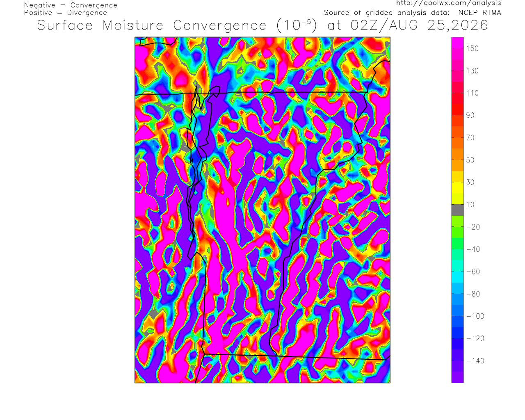525x420 pixels.
Task: Click the orange 50-70 colorbar segment
Action: [457, 149]
